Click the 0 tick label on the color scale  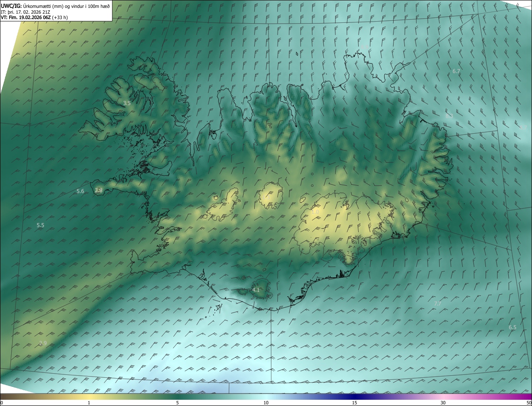click(2, 403)
